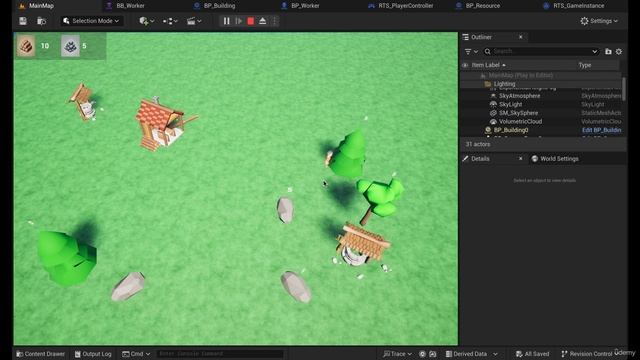The width and height of the screenshot is (640, 360).
Task: Switch to the BP_Building tab
Action: click(x=219, y=6)
